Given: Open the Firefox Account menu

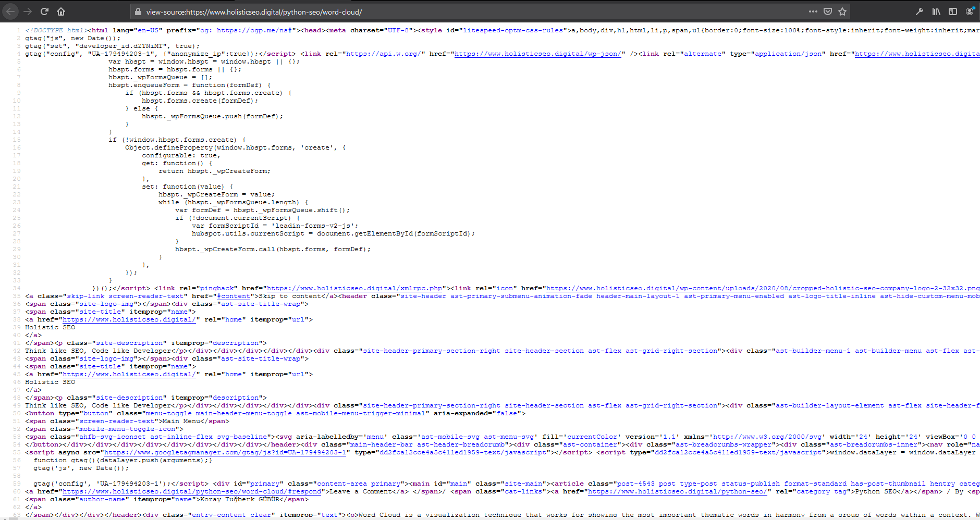Looking at the screenshot, I should point(970,11).
